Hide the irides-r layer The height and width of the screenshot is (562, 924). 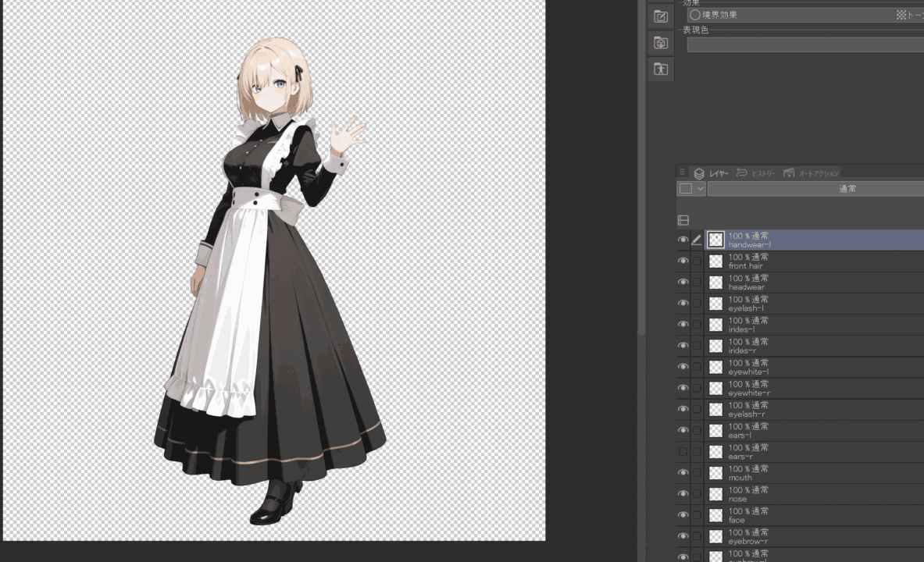pyautogui.click(x=683, y=346)
